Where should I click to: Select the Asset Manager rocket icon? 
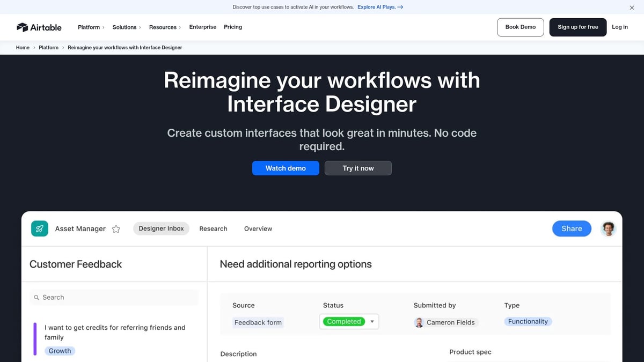(39, 228)
